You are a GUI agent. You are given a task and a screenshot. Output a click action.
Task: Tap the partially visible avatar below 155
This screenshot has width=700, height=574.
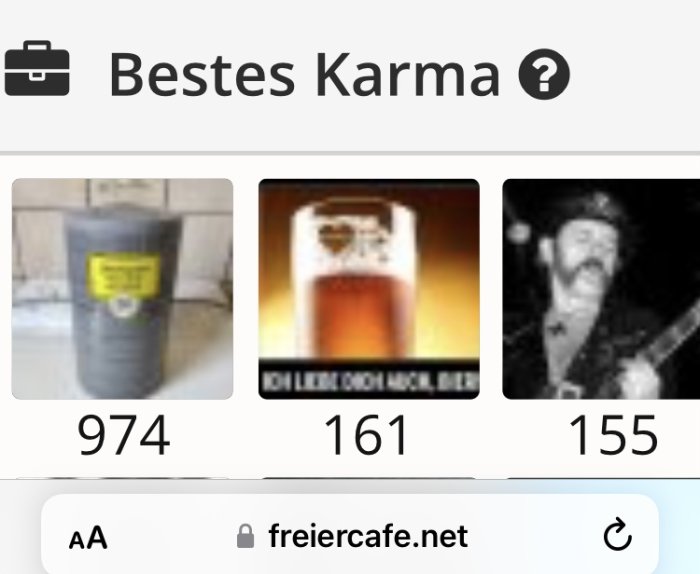point(601,478)
